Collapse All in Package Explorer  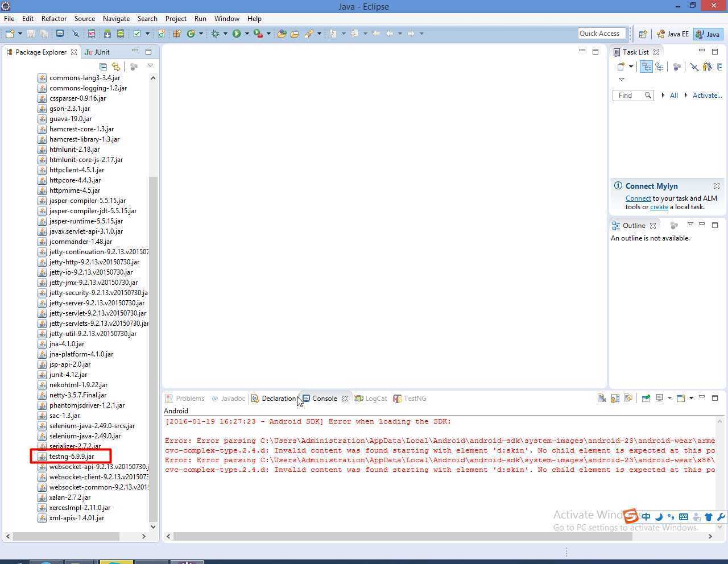point(103,67)
